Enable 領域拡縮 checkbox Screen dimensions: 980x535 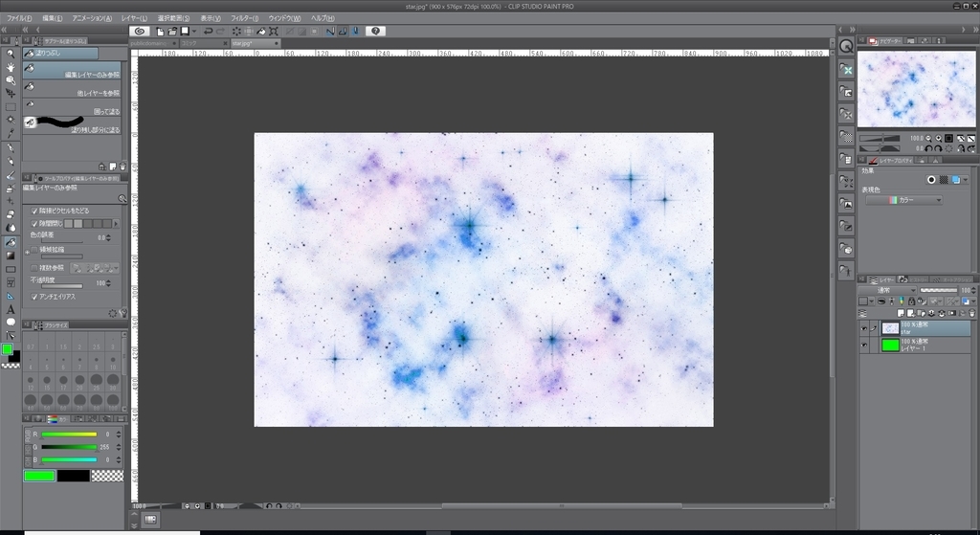(34, 250)
